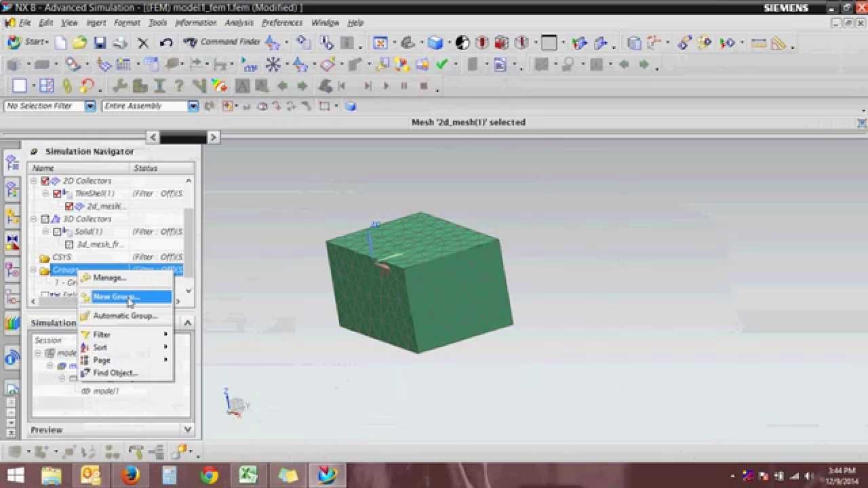The image size is (868, 488).
Task: Click the green checkmark icon
Action: [x=442, y=64]
